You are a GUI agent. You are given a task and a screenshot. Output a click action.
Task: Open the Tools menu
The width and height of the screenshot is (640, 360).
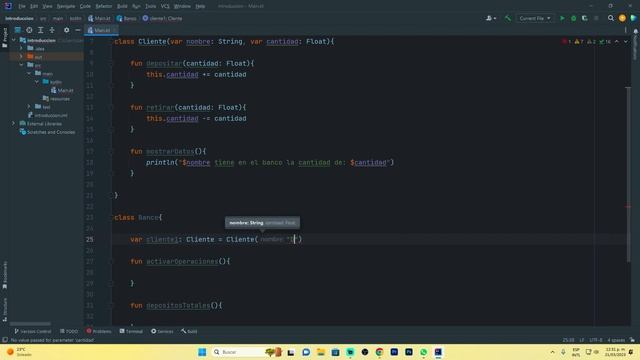click(151, 6)
